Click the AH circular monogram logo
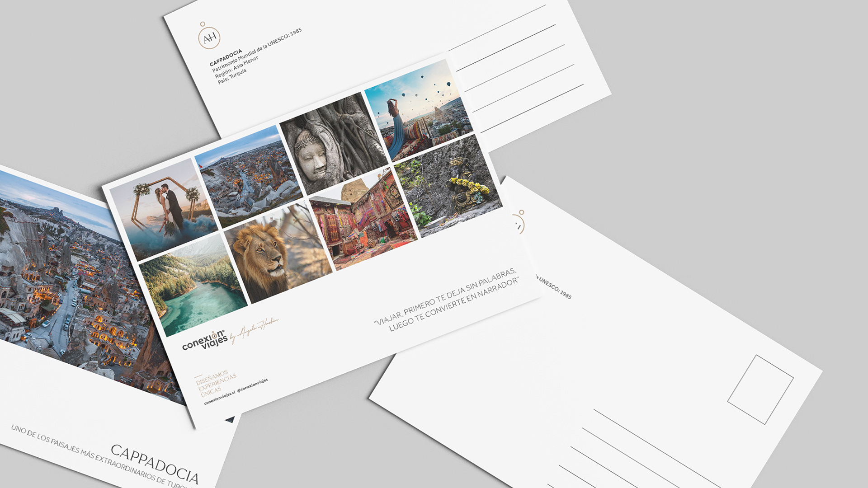 click(209, 36)
